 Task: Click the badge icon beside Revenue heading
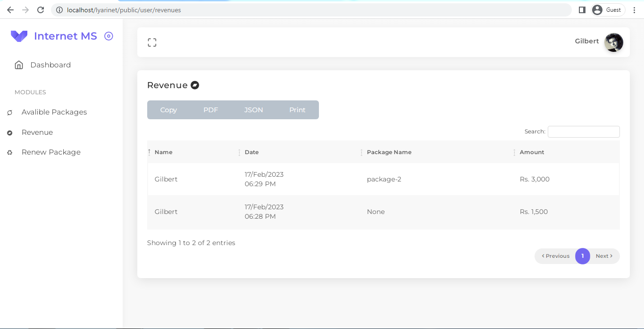[195, 85]
